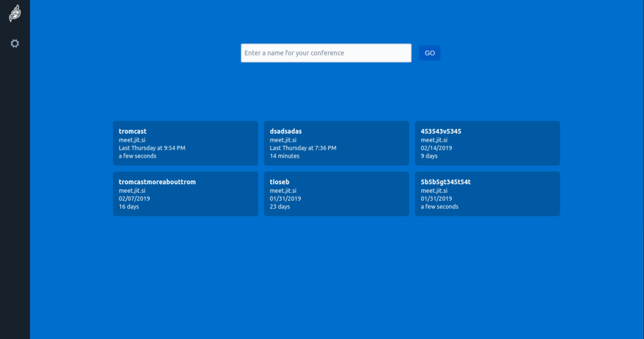Join the tloseb conference from recents
The image size is (644, 339).
pos(336,194)
